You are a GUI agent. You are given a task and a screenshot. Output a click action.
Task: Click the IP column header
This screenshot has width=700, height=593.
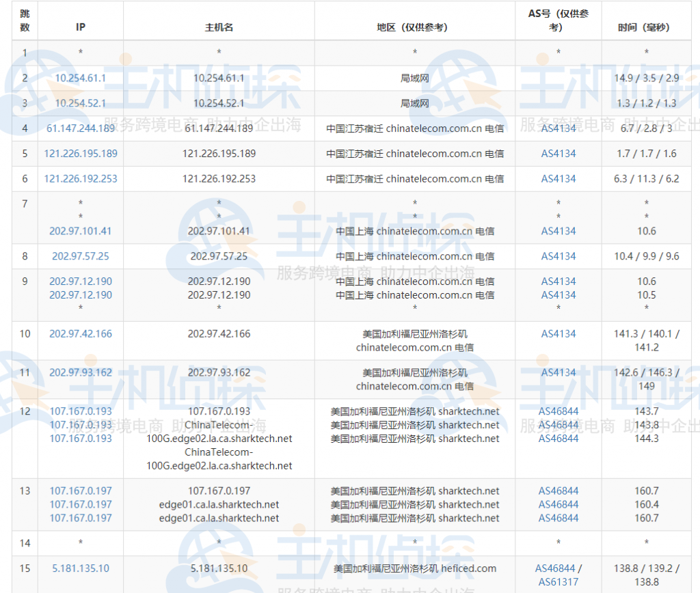[80, 27]
